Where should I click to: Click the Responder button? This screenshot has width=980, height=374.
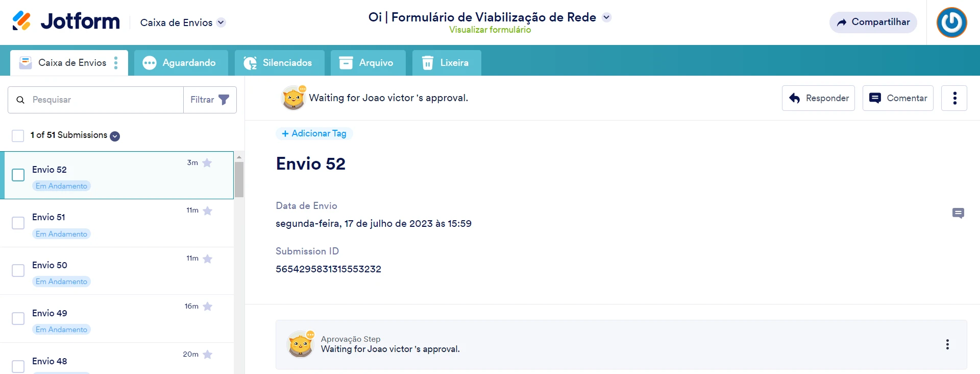(x=818, y=98)
